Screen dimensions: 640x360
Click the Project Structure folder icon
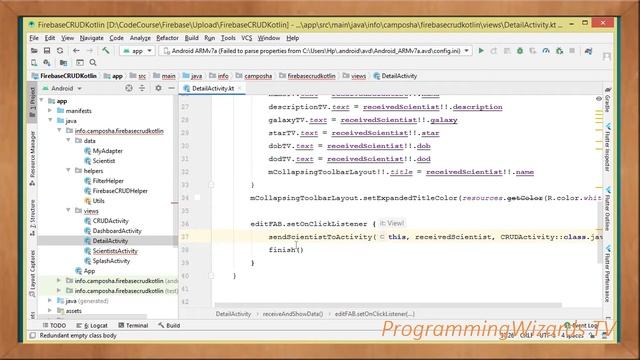[x=63, y=62]
